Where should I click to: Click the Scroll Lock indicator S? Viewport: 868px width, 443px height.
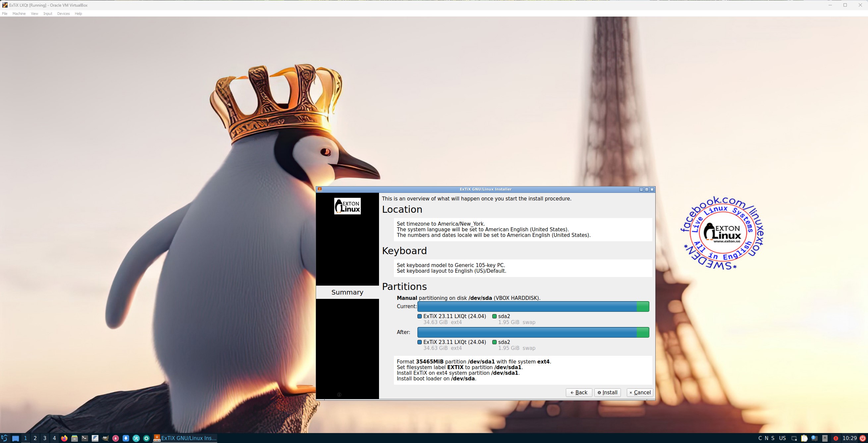(773, 438)
